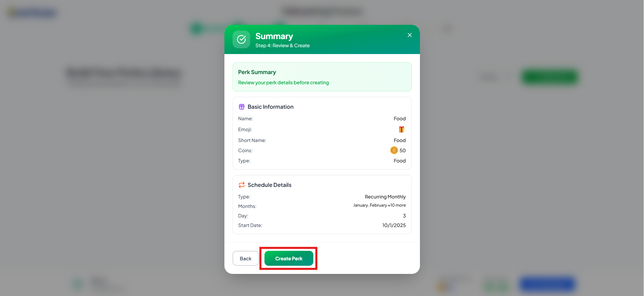
Task: Click the 'Review your perk details' text
Action: [283, 83]
